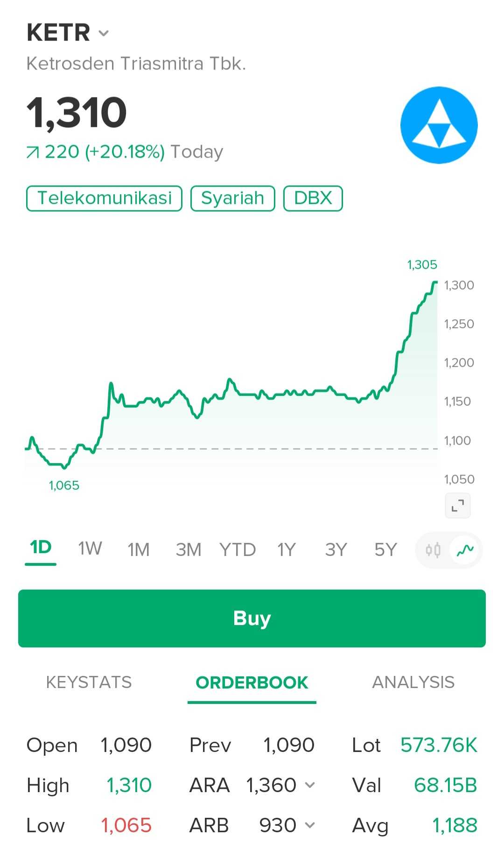Screen dimensions: 504x850
Task: Tap the Syariah tag
Action: [232, 198]
